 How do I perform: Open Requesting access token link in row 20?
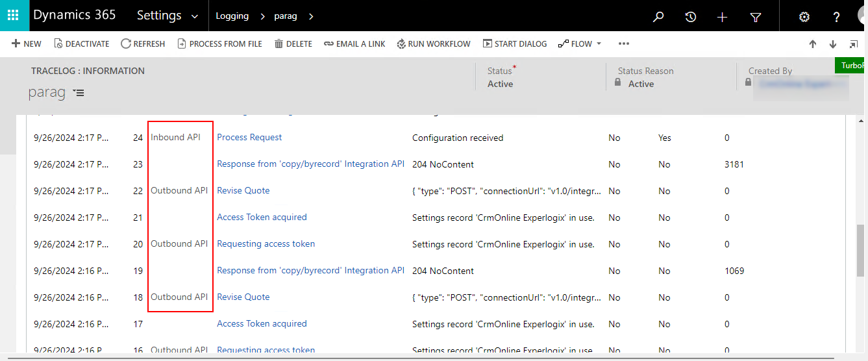point(266,243)
